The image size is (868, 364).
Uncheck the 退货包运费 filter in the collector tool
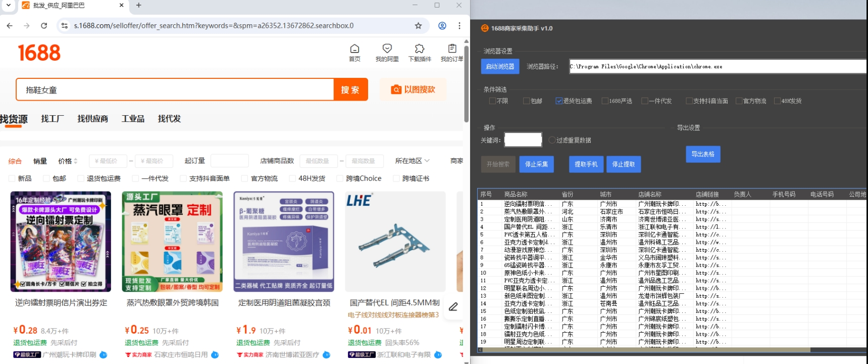tap(559, 101)
